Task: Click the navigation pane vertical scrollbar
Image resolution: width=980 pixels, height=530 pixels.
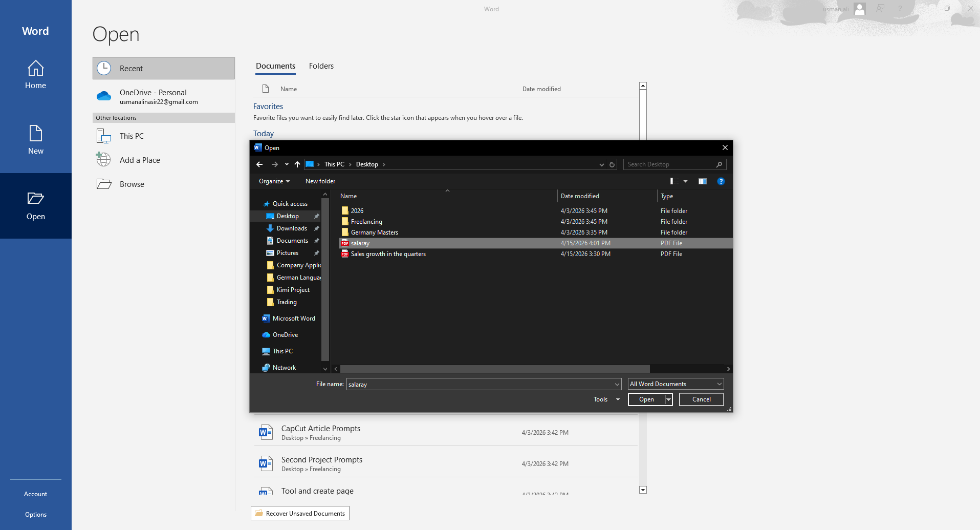Action: (x=325, y=279)
